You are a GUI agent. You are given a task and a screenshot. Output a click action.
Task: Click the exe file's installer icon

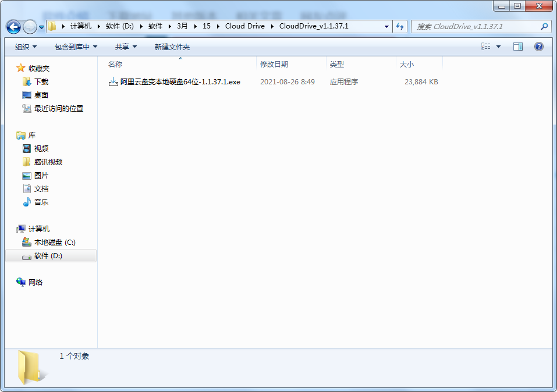point(113,81)
